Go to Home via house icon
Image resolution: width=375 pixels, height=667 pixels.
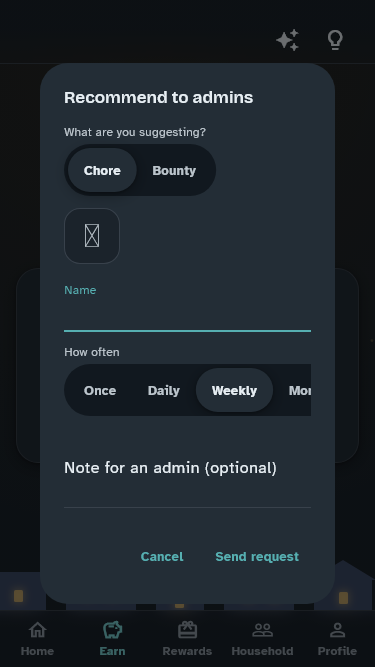(37, 630)
